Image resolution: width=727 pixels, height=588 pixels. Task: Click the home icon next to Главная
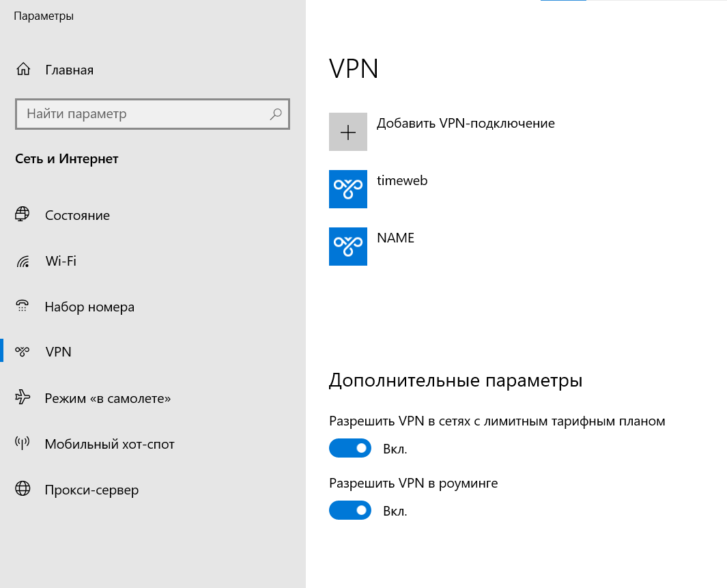(23, 69)
